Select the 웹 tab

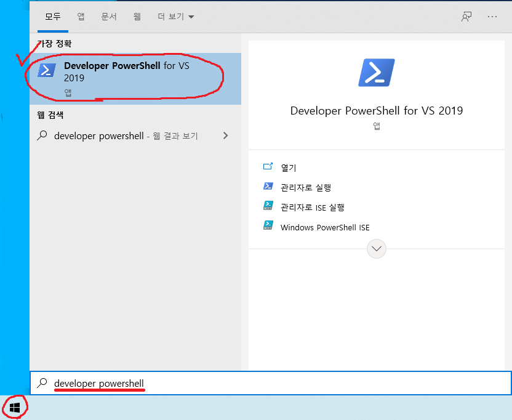(137, 17)
